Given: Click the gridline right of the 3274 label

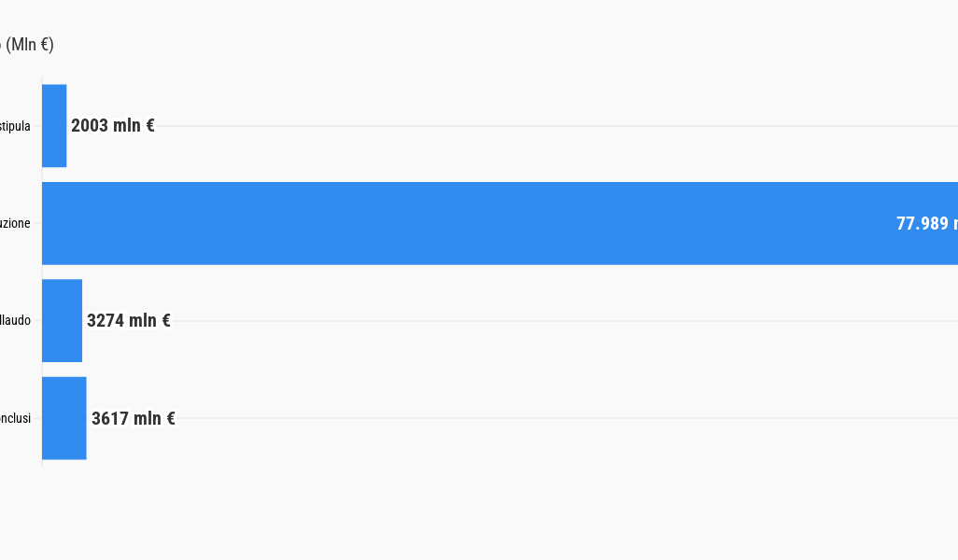Looking at the screenshot, I should pyautogui.click(x=560, y=320).
